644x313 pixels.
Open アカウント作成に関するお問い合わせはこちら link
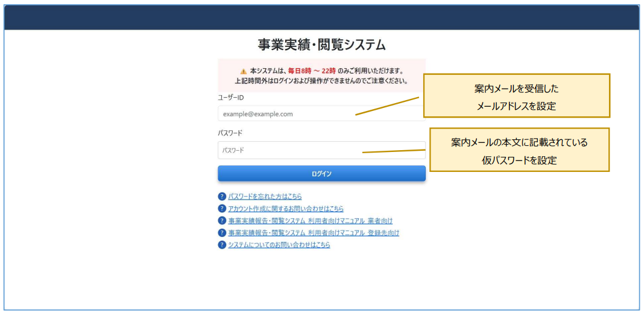click(x=286, y=209)
